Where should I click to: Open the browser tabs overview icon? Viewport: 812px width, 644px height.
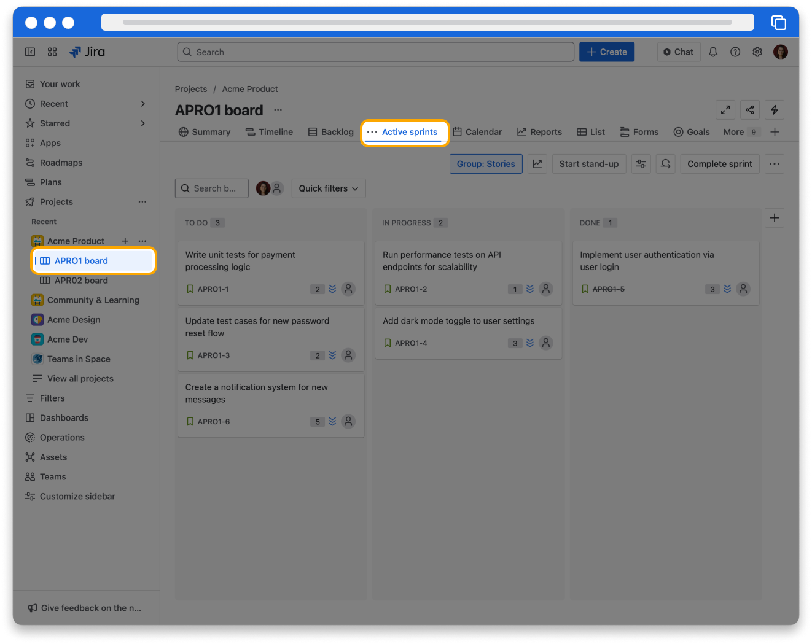pos(779,23)
